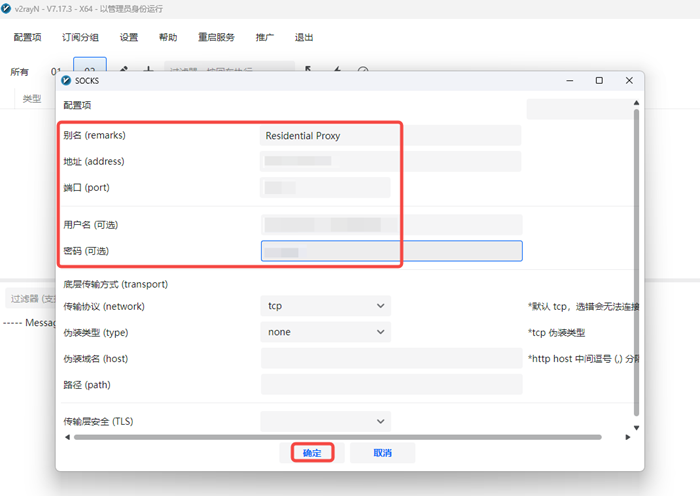Click the 别名 (remarks) label

[94, 135]
